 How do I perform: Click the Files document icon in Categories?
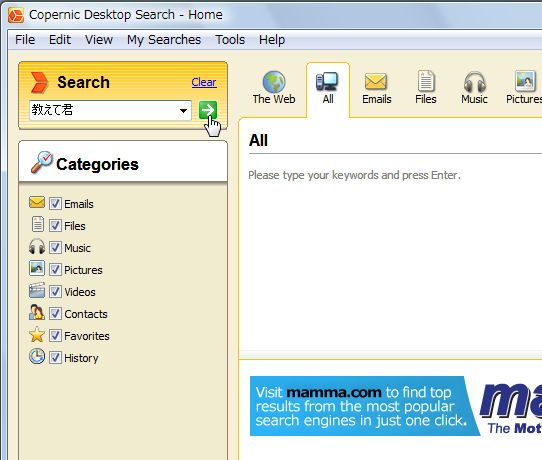click(38, 224)
